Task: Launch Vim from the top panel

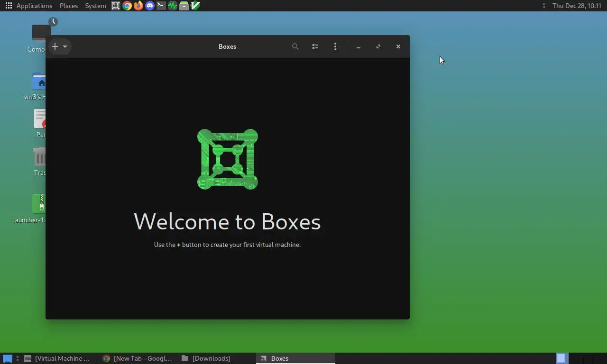Action: [x=195, y=6]
